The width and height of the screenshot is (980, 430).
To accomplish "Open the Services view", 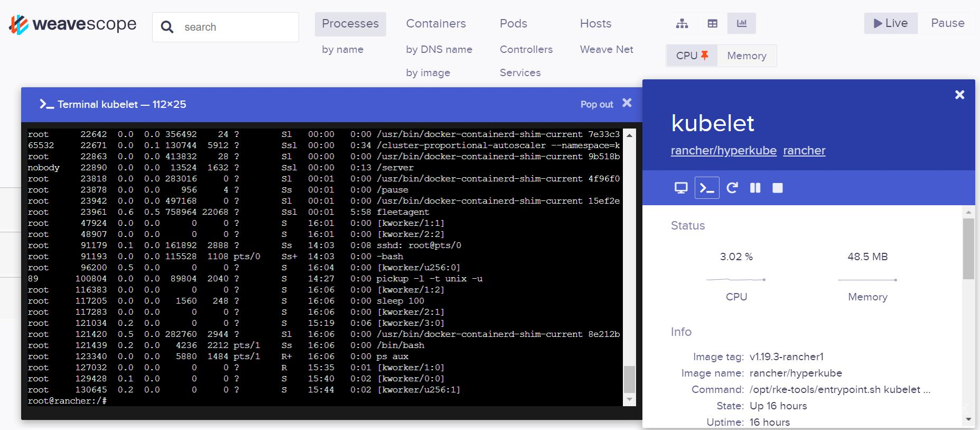I will click(x=520, y=72).
